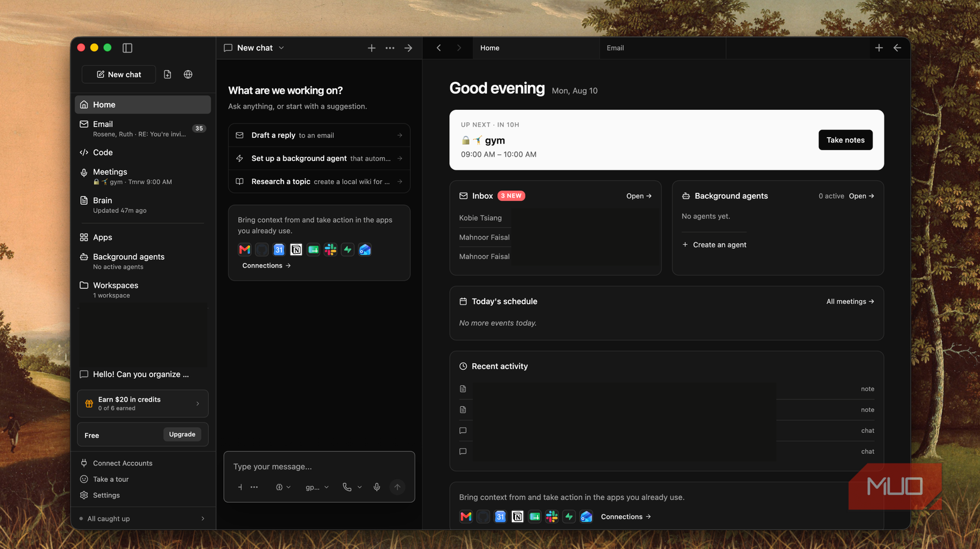Screen dimensions: 980x549
Task: Click the Type your message input field
Action: tap(319, 467)
